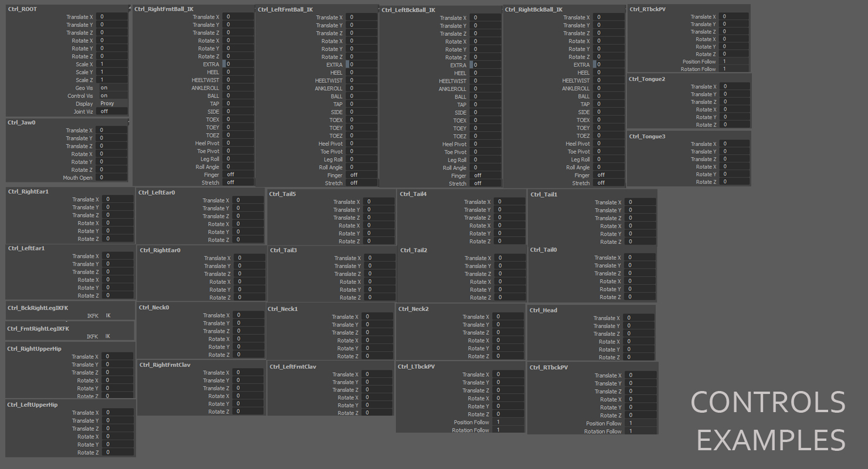Switch IKFK value in Ctrl_BckRightLegIKFK
Screen dimensions: 868x469
[x=118, y=315]
